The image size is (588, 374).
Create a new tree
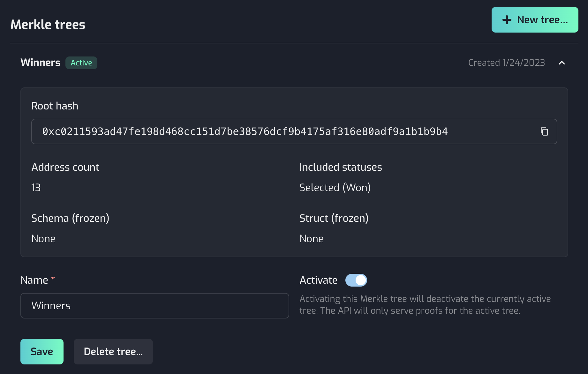pos(535,20)
